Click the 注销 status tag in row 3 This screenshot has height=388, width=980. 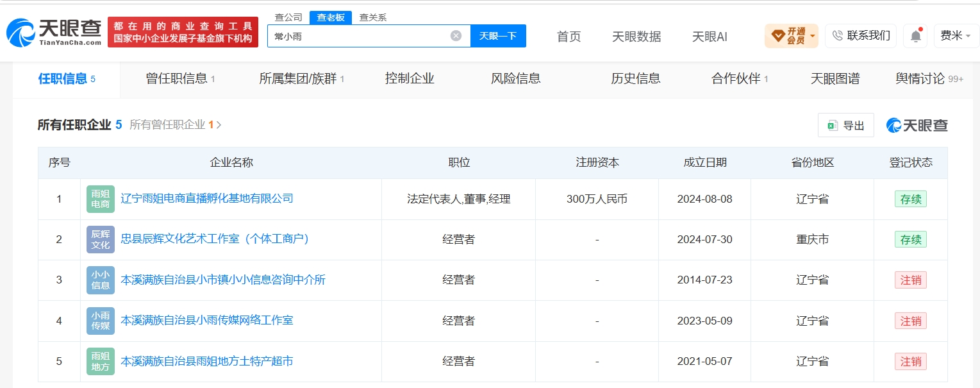[910, 280]
